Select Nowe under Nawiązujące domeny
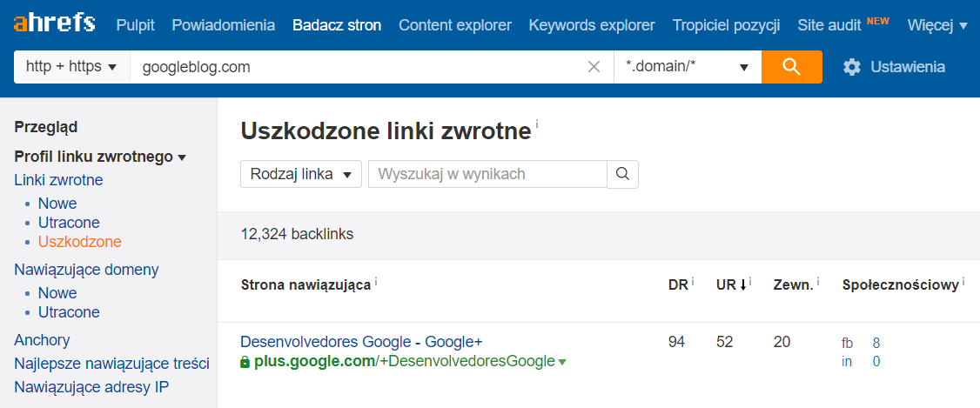Image resolution: width=980 pixels, height=408 pixels. point(57,293)
